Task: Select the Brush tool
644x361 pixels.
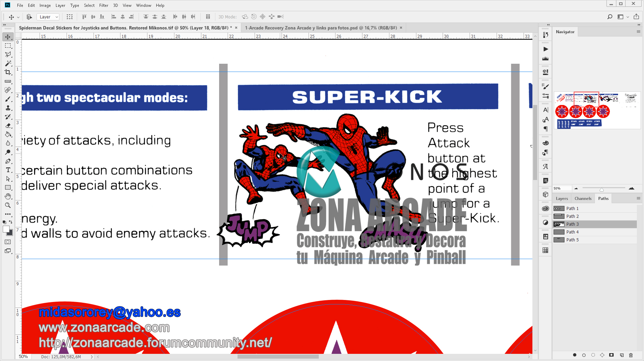Action: (8, 99)
